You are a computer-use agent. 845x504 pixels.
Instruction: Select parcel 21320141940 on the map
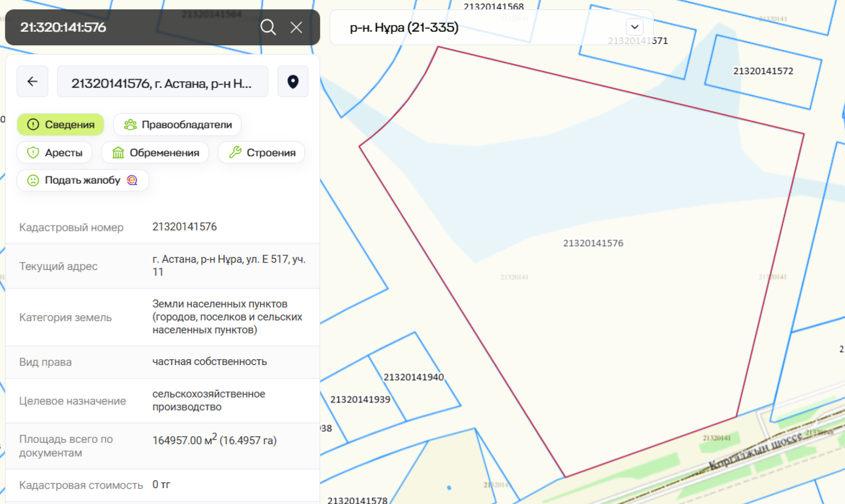click(x=413, y=377)
